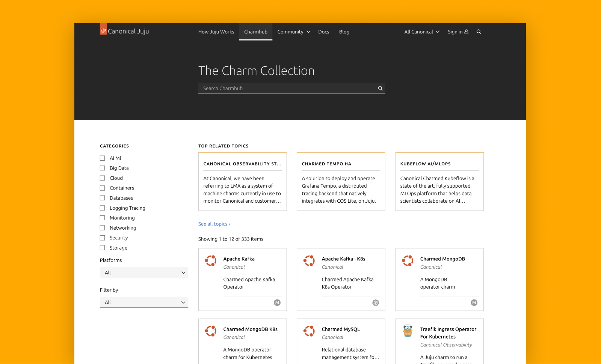Enable the Monitoring category checkbox

pyautogui.click(x=102, y=218)
